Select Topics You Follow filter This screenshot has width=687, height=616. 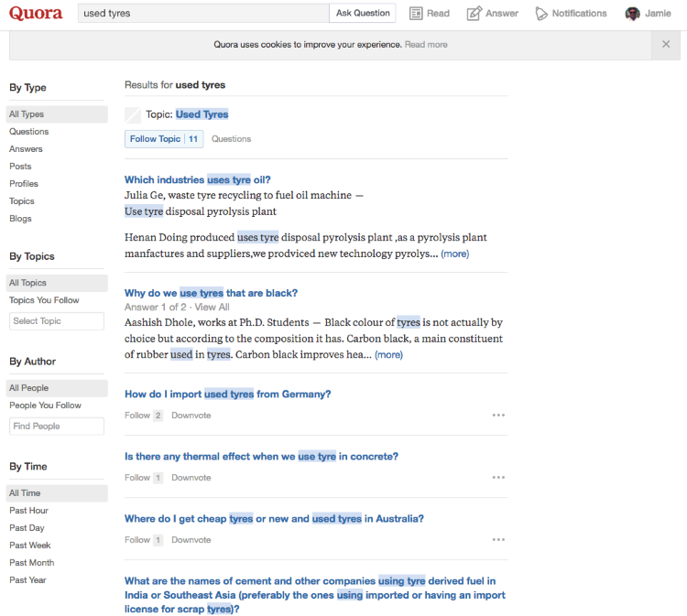coord(44,300)
